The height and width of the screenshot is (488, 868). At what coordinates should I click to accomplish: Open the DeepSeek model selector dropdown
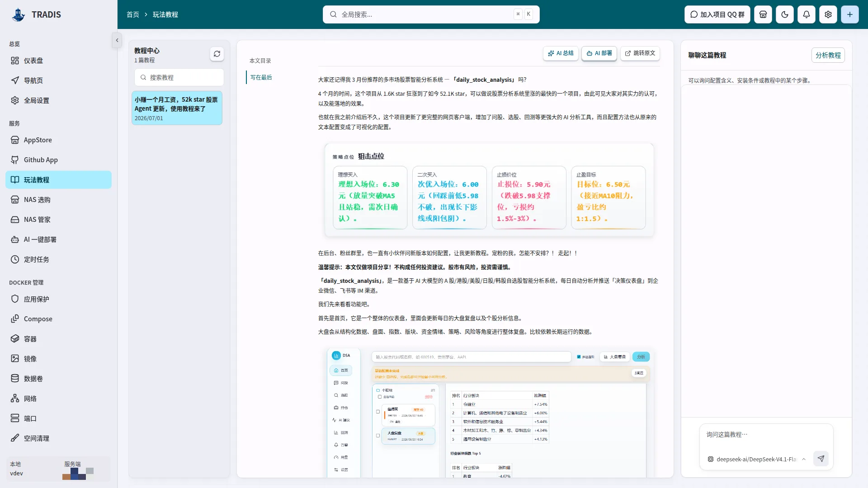pyautogui.click(x=757, y=459)
